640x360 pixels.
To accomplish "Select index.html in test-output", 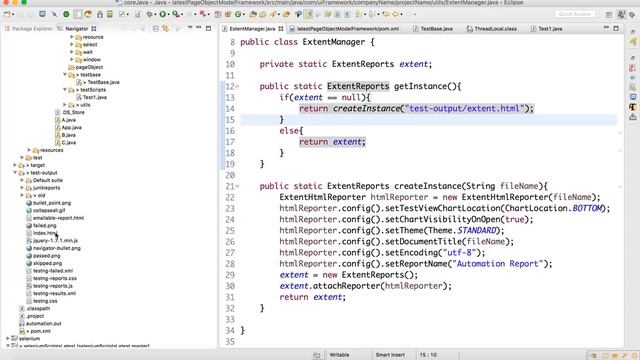I will [x=45, y=233].
